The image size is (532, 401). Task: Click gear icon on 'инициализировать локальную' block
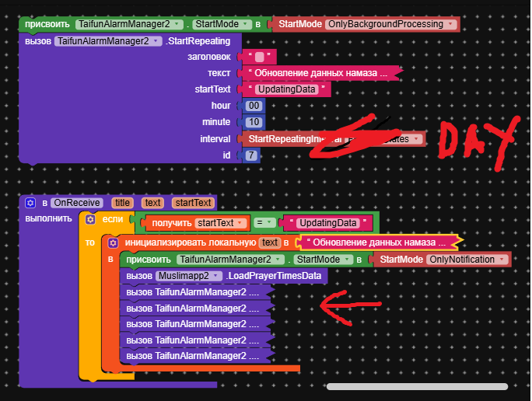pos(114,243)
